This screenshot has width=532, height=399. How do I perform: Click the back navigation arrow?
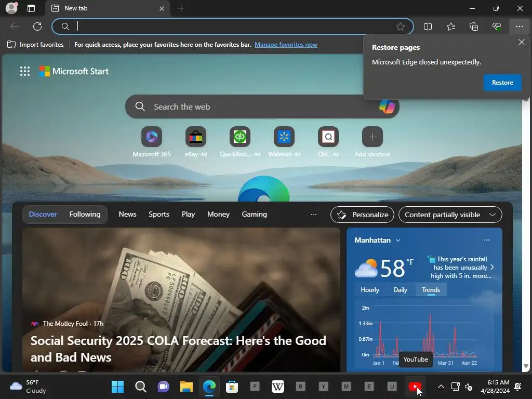click(15, 26)
